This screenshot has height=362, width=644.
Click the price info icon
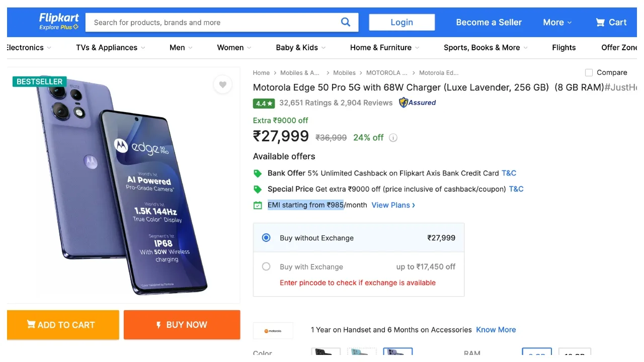(x=393, y=138)
